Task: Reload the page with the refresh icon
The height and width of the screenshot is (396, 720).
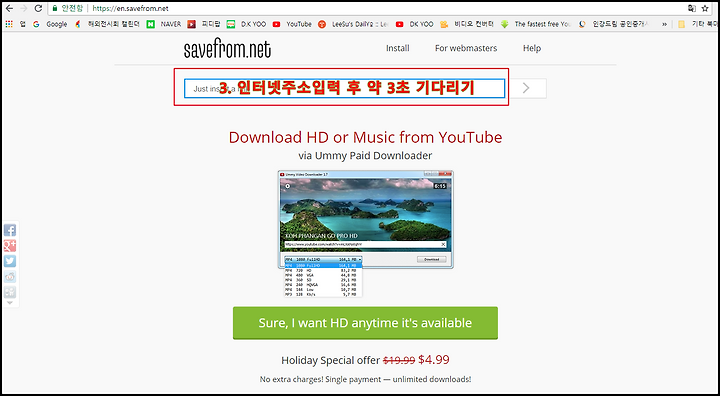Action: click(39, 8)
